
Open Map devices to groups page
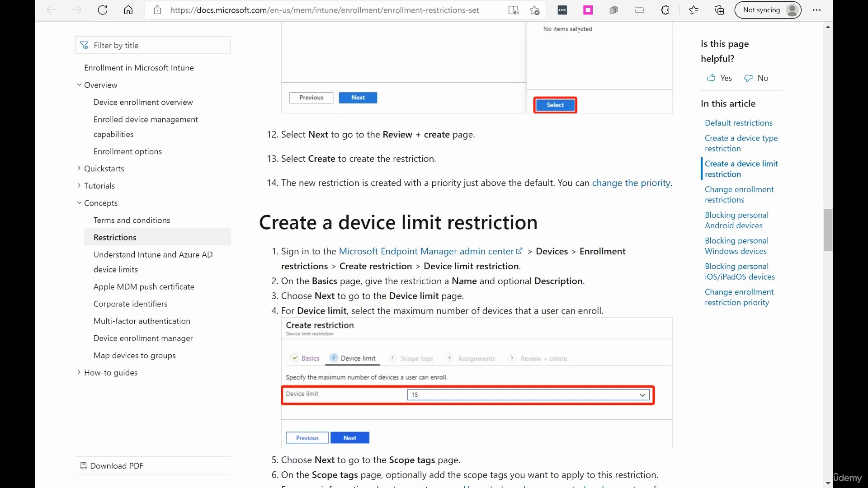pyautogui.click(x=134, y=355)
